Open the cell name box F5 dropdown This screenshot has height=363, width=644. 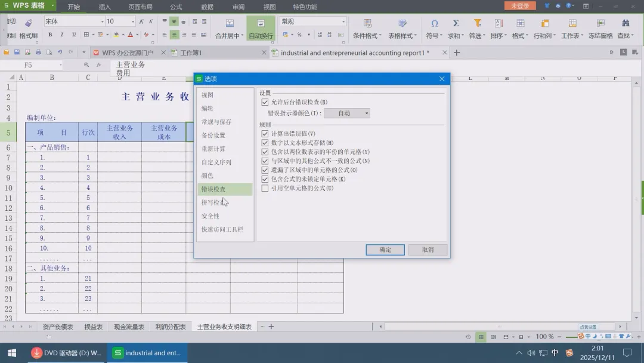point(61,65)
